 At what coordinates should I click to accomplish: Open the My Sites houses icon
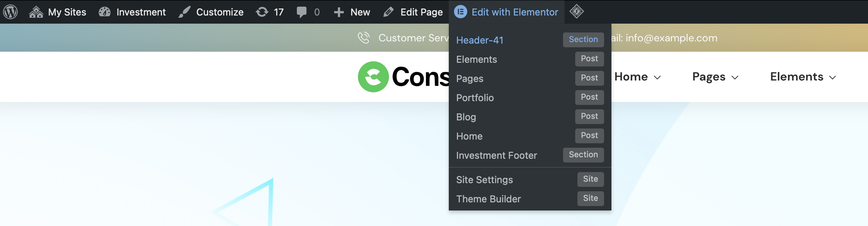(36, 12)
